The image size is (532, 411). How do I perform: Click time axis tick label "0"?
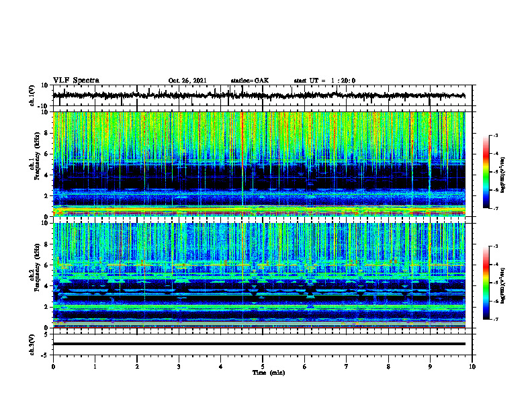53,367
